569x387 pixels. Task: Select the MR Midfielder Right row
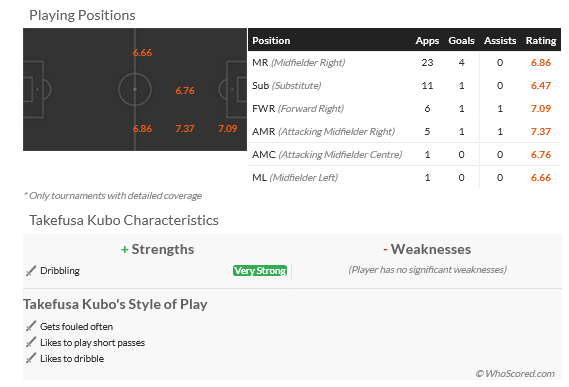tap(404, 62)
